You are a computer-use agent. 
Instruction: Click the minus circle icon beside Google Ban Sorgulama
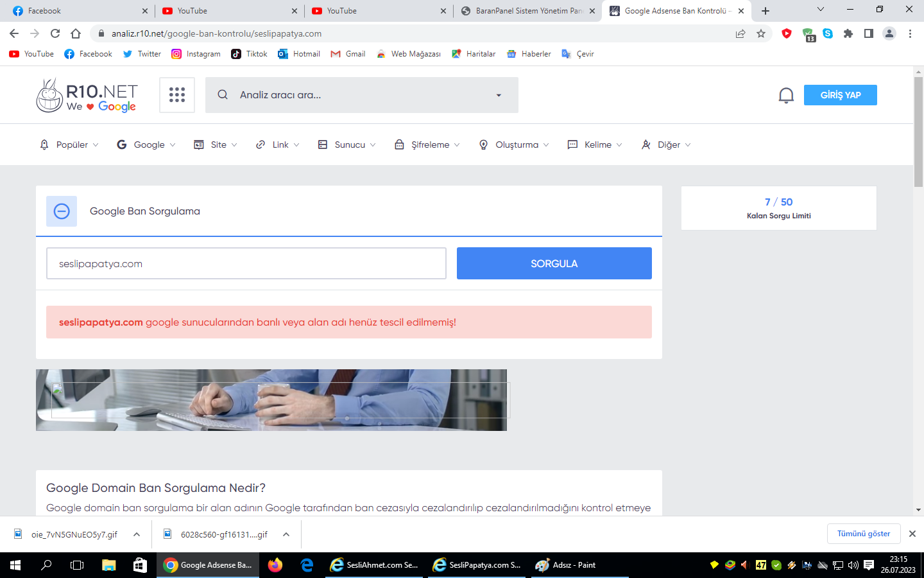[x=62, y=211]
